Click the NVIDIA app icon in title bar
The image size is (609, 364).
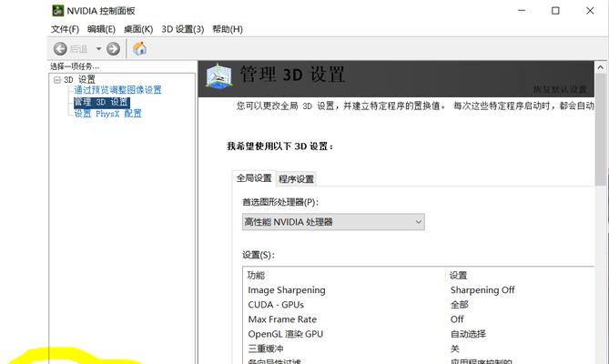(x=57, y=11)
